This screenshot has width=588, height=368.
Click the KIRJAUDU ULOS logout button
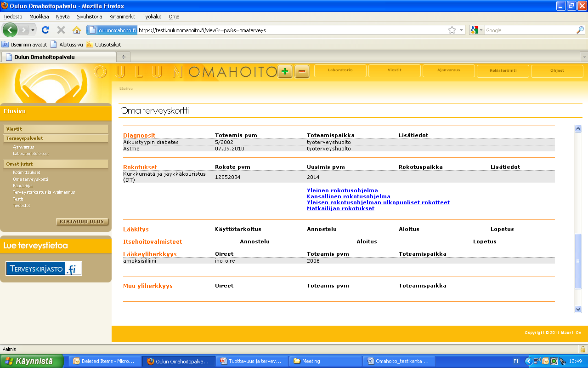[x=82, y=222]
